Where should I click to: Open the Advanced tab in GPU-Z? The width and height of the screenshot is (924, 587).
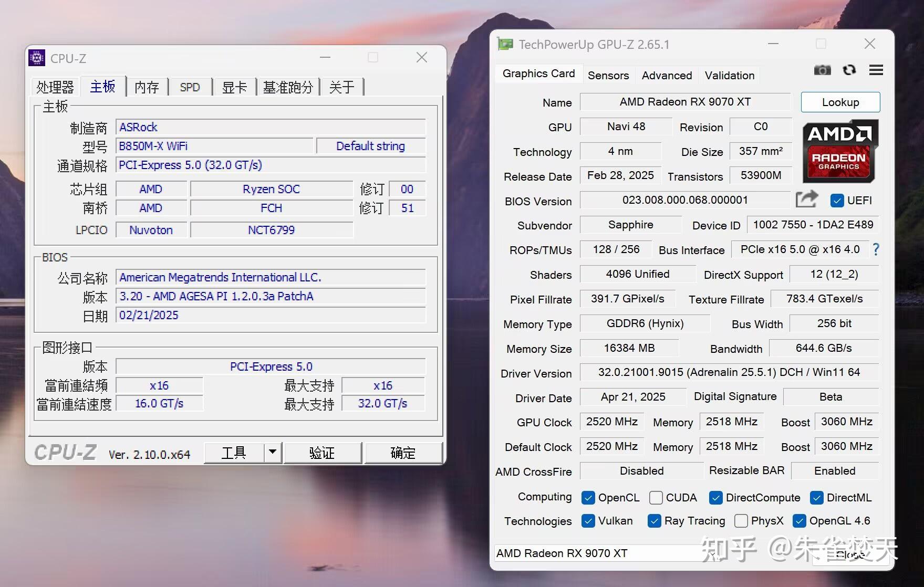pyautogui.click(x=667, y=75)
